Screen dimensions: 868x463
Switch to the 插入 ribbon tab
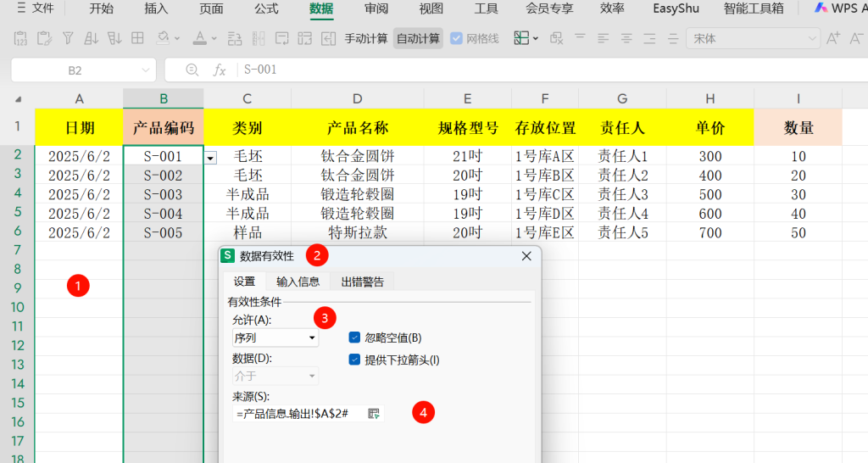pyautogui.click(x=156, y=8)
